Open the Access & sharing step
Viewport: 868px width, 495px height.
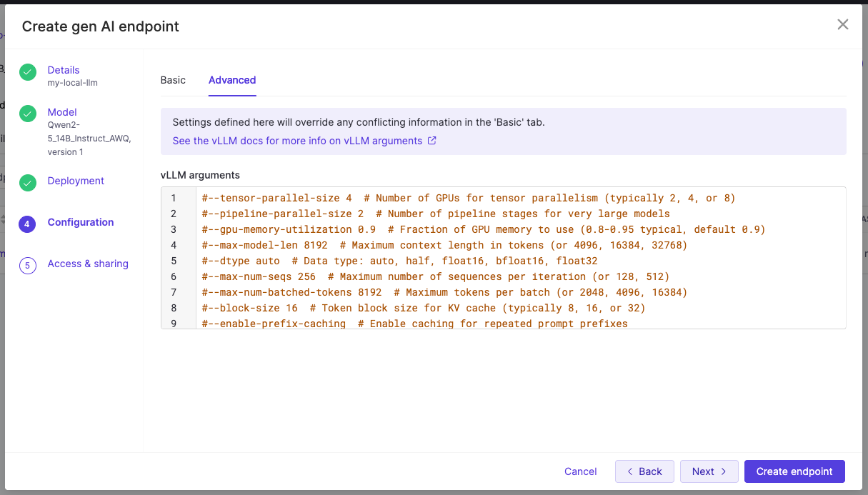(88, 264)
